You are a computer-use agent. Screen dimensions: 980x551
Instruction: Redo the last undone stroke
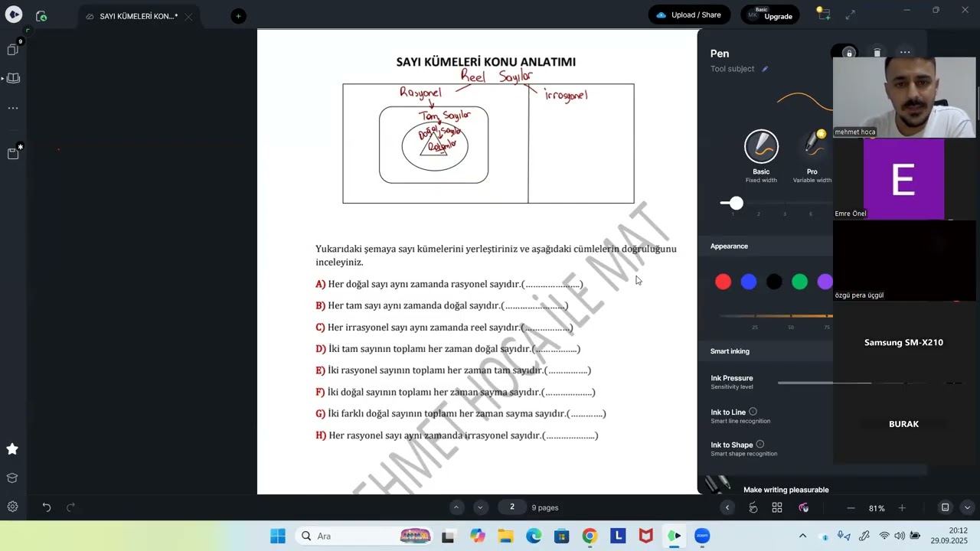tap(70, 507)
